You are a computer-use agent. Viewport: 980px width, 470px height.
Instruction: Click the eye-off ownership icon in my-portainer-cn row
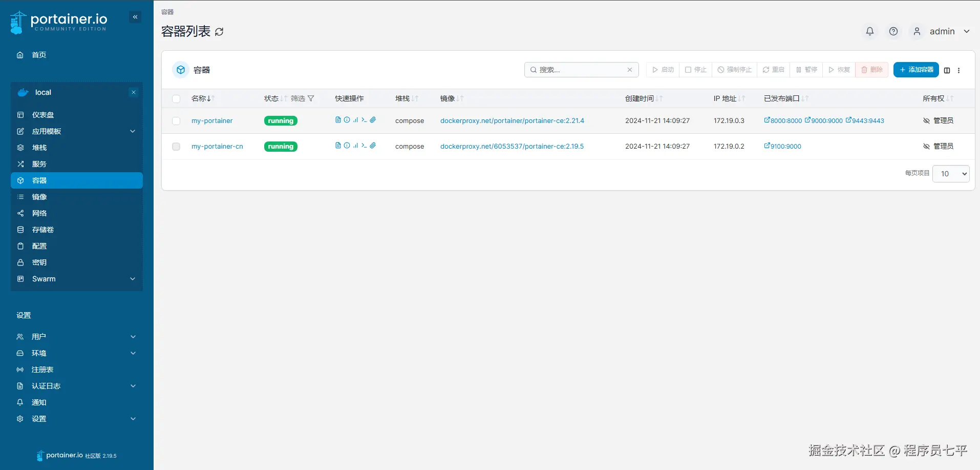(x=926, y=146)
